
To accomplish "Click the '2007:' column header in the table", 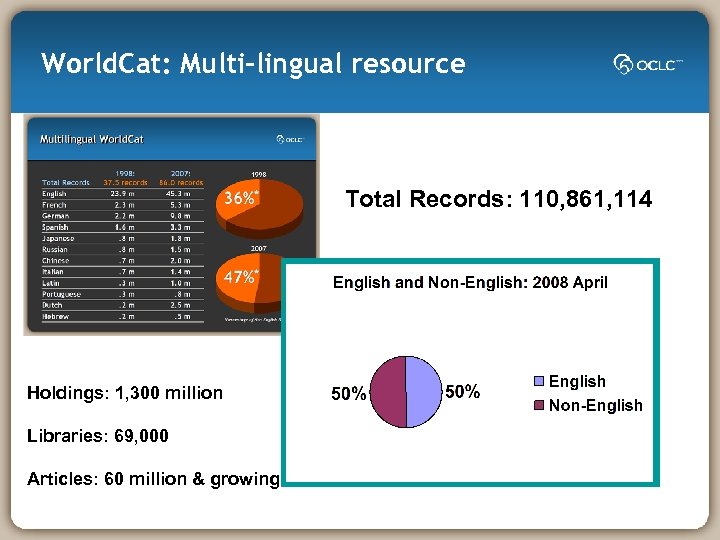I will pos(180,174).
